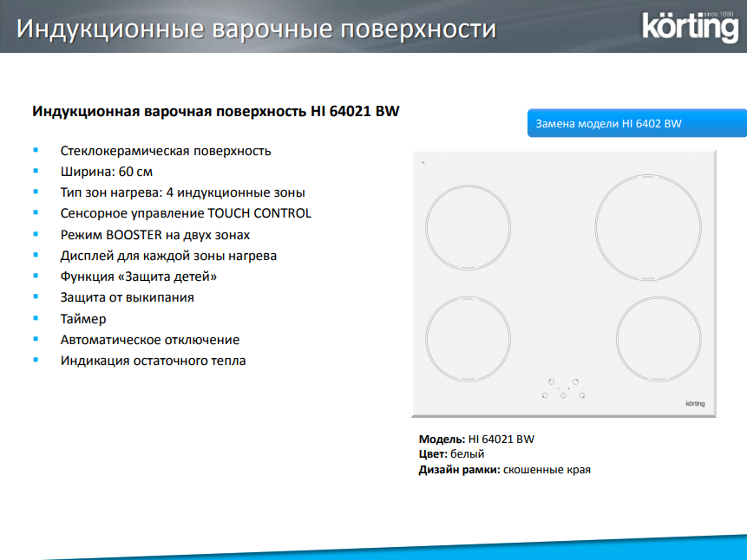The width and height of the screenshot is (747, 560).
Task: Click the 'Сенсорное управление TOUCH CONTROL' line
Action: [186, 213]
